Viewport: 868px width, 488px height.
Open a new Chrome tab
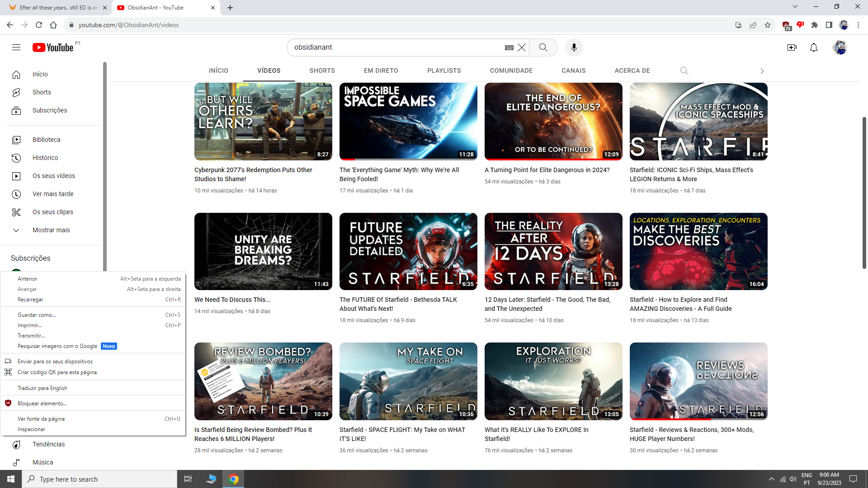coord(230,7)
